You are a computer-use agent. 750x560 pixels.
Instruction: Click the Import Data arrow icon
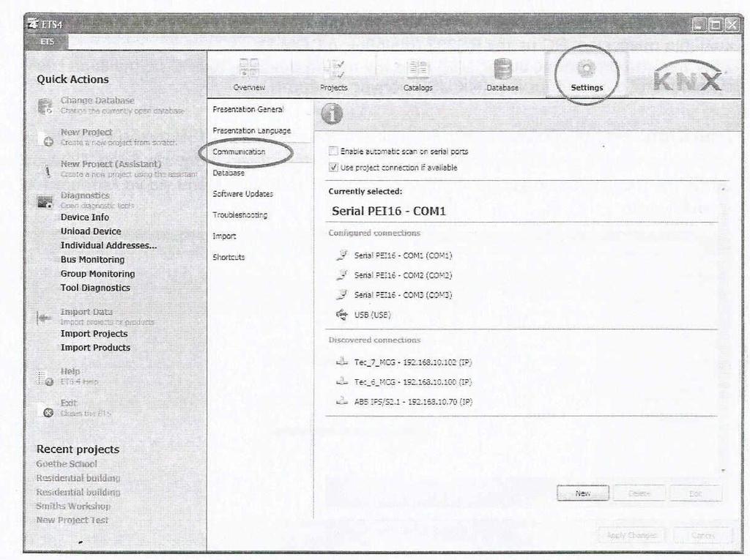[x=44, y=318]
